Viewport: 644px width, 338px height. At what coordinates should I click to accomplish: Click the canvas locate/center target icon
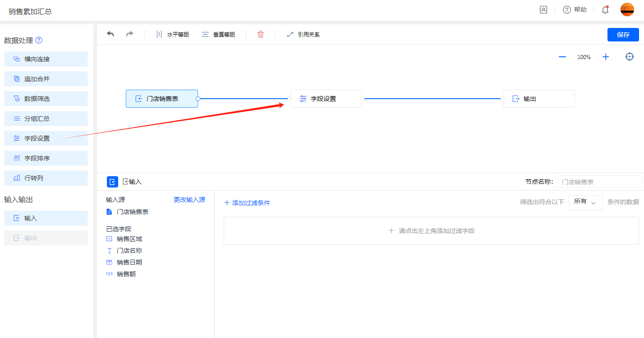click(x=630, y=57)
